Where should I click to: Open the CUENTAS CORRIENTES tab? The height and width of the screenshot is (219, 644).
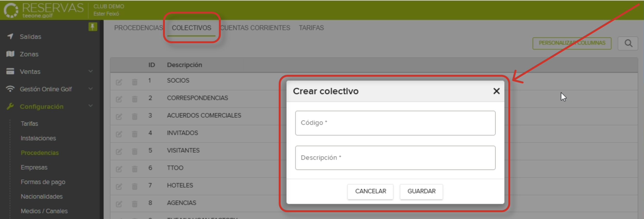255,28
